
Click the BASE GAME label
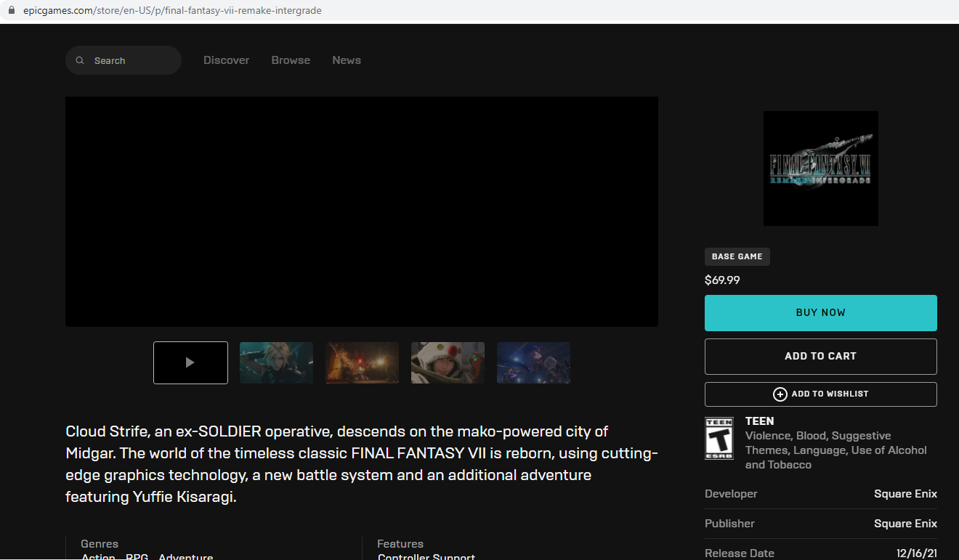[737, 256]
